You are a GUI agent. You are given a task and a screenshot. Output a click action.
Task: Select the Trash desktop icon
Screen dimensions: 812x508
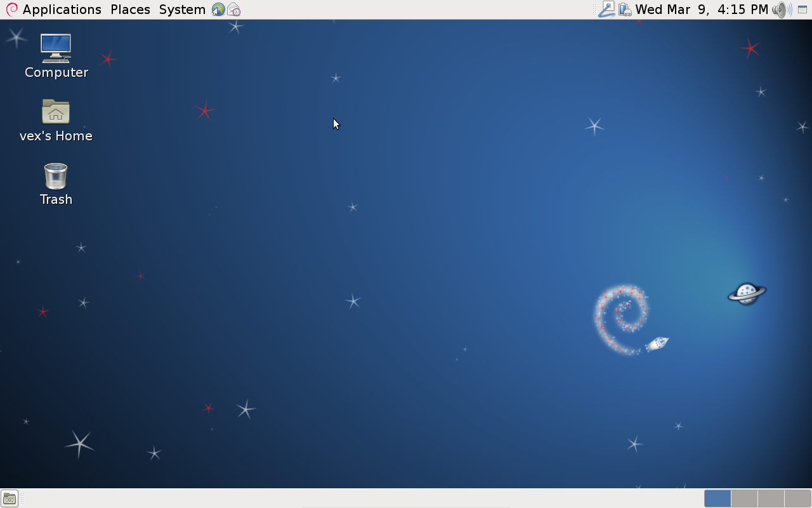point(56,176)
